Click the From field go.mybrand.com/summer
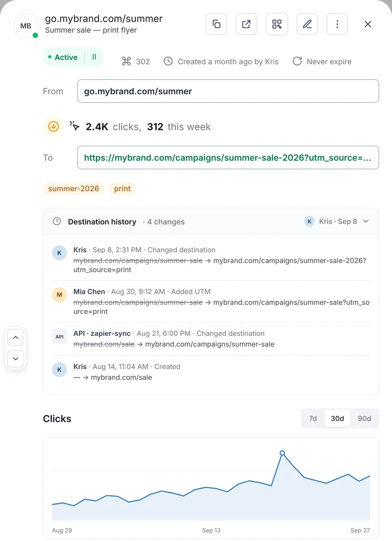Image resolution: width=392 pixels, height=541 pixels. (228, 91)
